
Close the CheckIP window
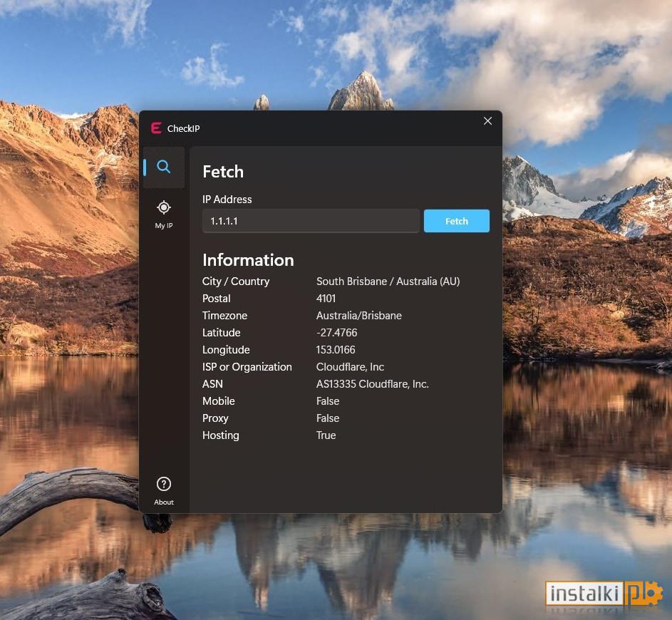(x=487, y=121)
